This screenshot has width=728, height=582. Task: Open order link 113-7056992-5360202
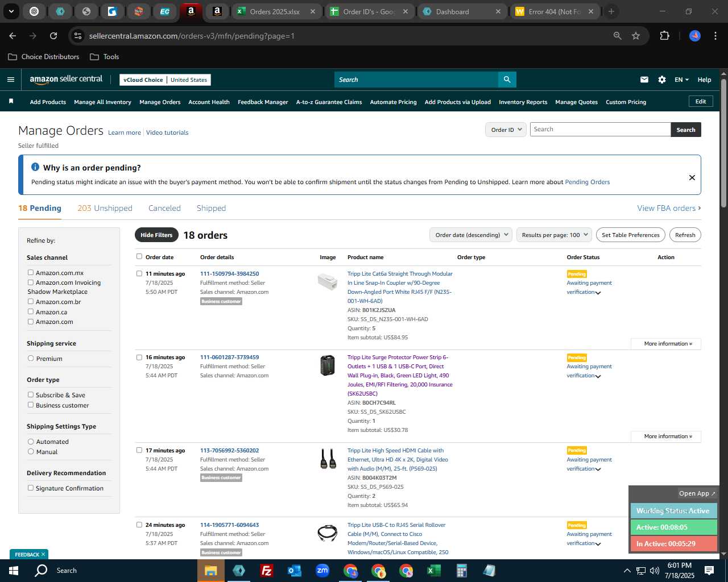[x=229, y=450]
